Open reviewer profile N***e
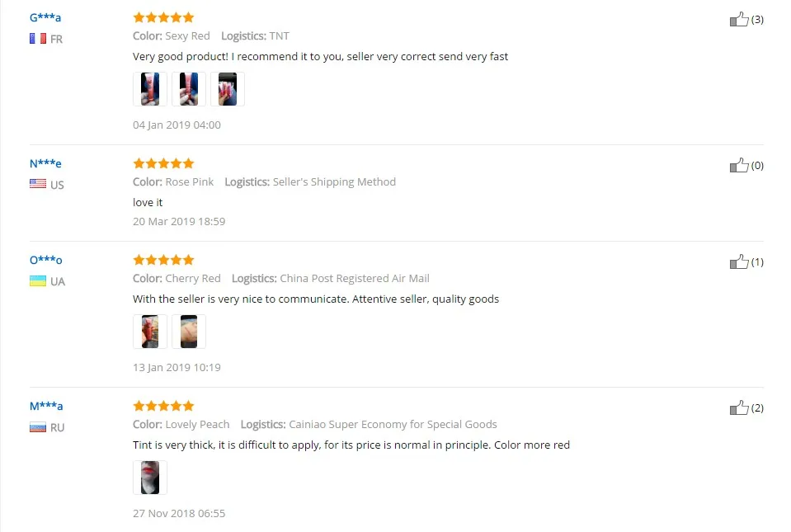The image size is (791, 532). 45,163
